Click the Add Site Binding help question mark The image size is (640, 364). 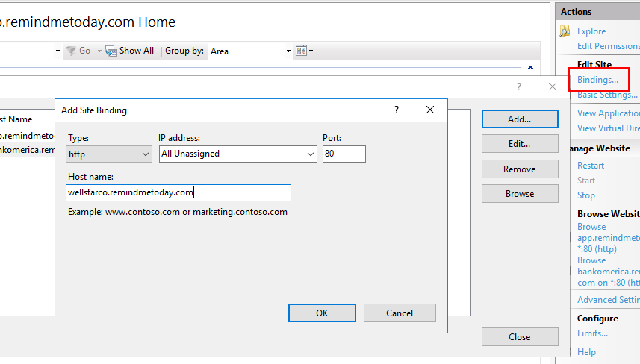(x=397, y=110)
